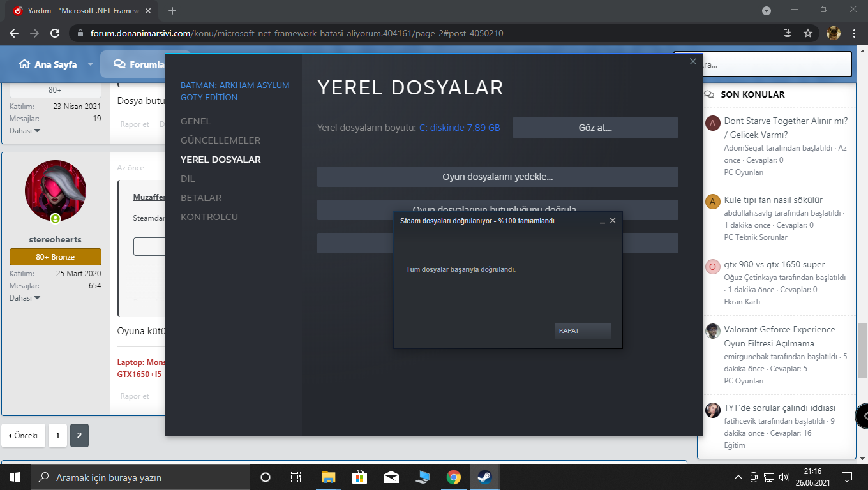Open the KONTROLCÜ section
The image size is (868, 490).
[209, 217]
